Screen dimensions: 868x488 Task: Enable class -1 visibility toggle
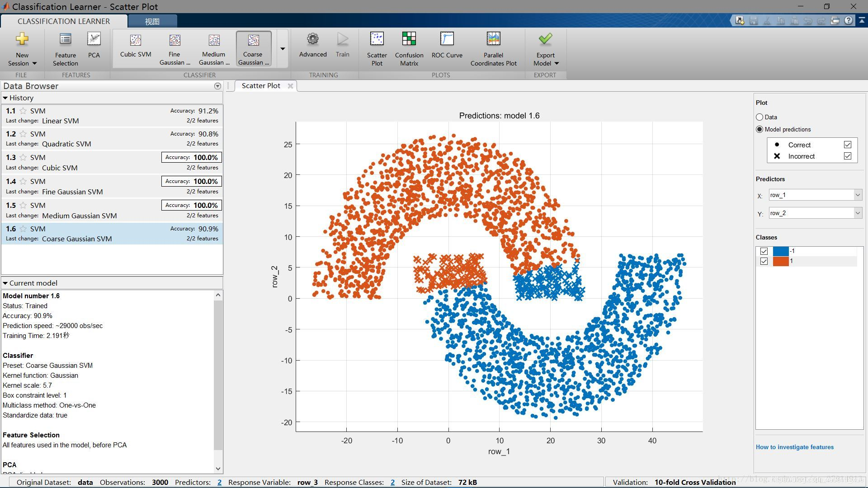(763, 250)
